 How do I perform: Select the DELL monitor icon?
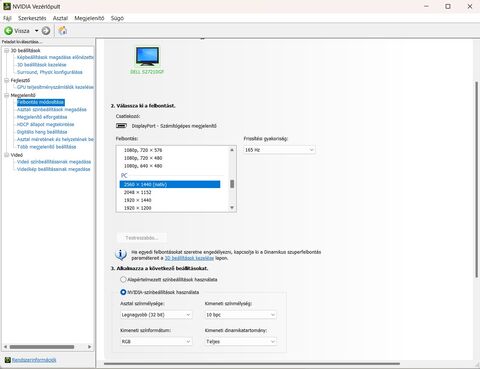(147, 56)
